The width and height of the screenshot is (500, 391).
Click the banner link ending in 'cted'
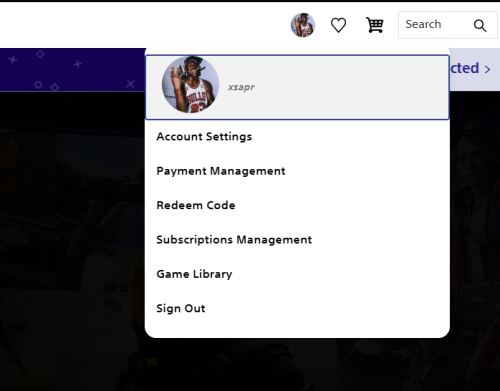click(470, 68)
